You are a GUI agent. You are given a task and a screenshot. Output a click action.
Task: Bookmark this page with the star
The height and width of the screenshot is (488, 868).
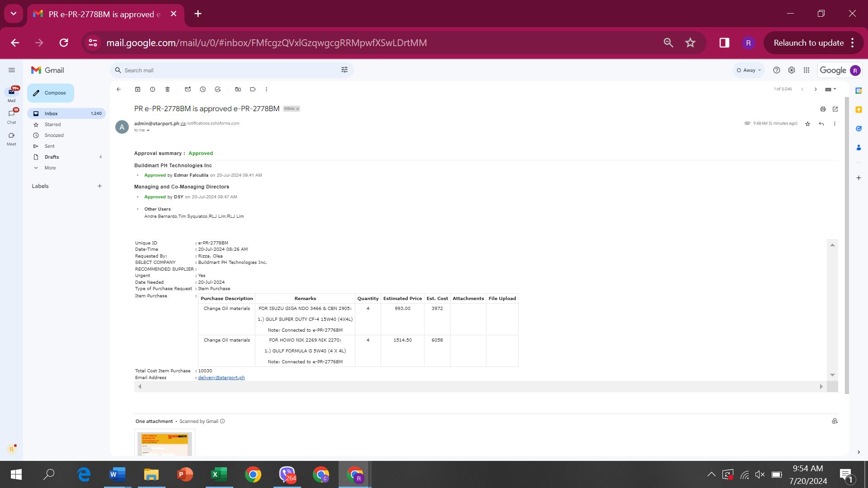pyautogui.click(x=690, y=43)
